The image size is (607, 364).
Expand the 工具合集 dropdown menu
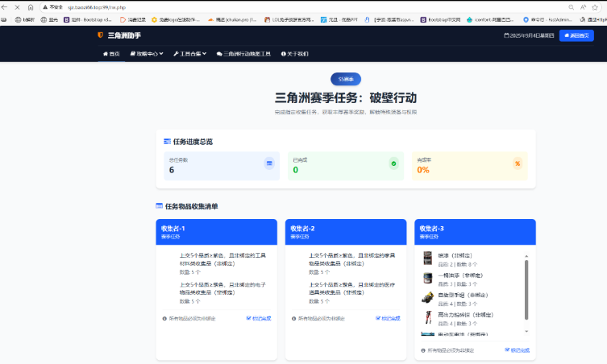click(190, 54)
